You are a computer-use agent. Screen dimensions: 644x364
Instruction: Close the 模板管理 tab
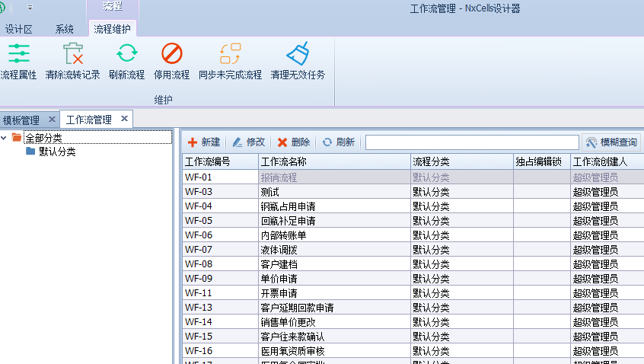click(52, 119)
